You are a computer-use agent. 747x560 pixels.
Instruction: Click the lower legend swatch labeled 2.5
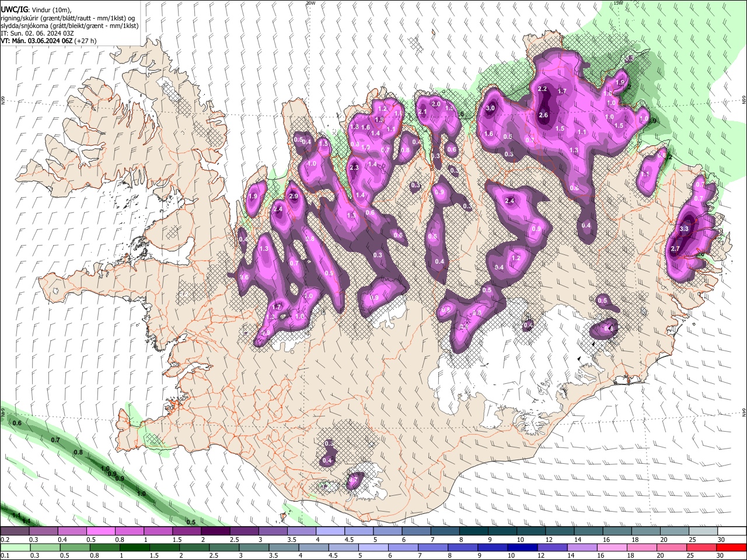[x=224, y=547]
